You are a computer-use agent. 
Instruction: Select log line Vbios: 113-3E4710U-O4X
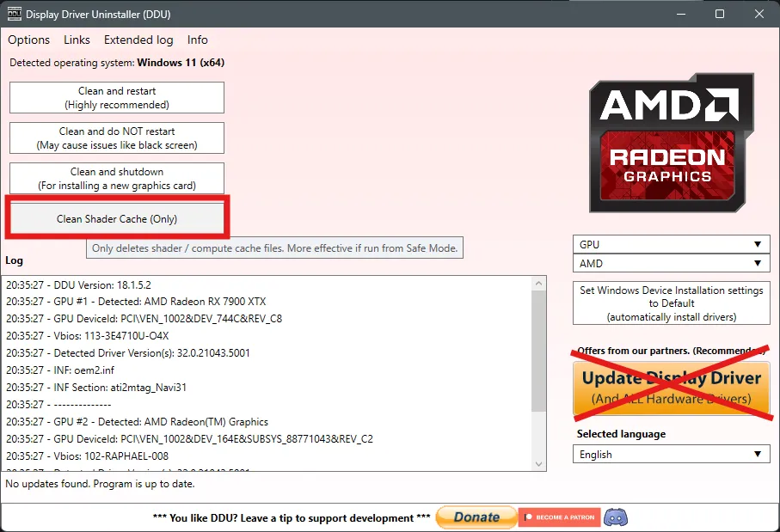click(x=88, y=336)
